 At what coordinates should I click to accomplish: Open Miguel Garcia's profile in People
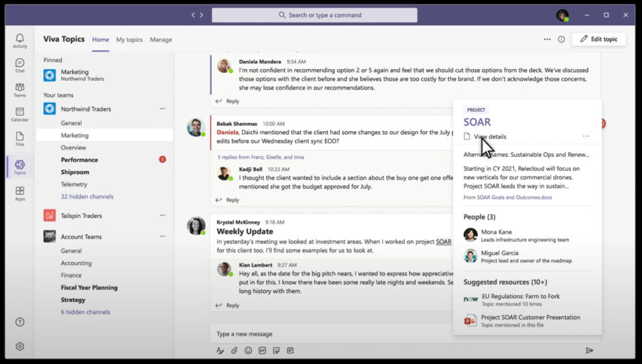[x=518, y=256]
